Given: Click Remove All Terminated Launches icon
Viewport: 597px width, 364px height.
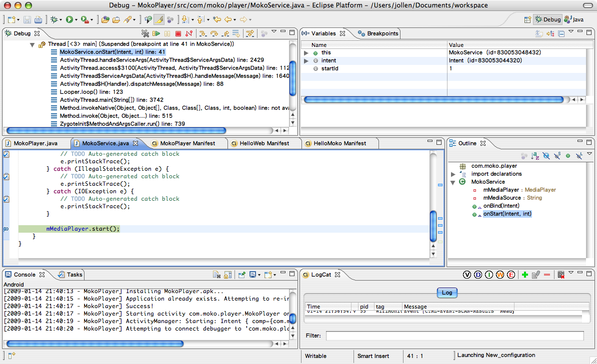Looking at the screenshot, I should point(145,33).
